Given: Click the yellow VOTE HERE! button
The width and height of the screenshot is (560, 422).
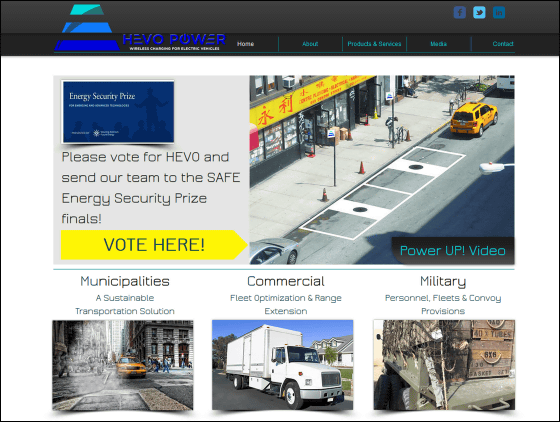Looking at the screenshot, I should coord(154,245).
